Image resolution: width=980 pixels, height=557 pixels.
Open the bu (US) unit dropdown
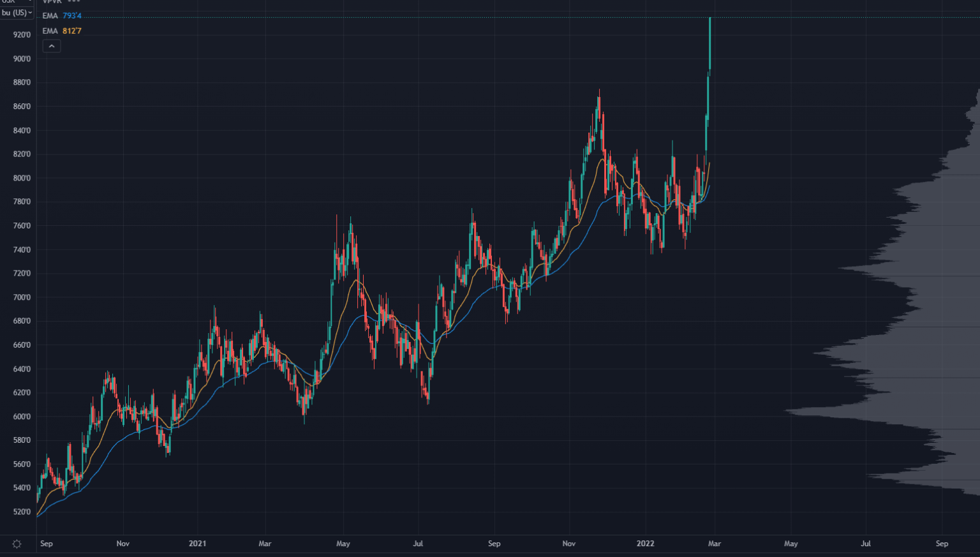coord(17,13)
